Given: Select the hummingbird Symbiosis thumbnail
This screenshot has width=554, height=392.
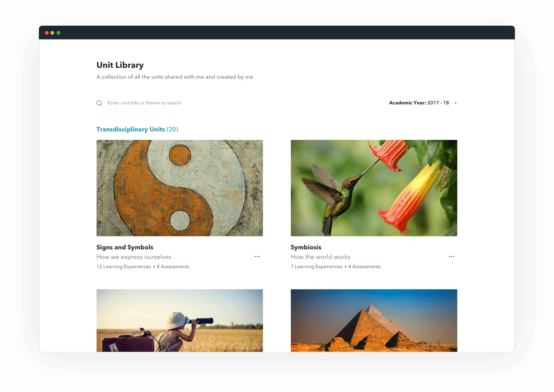Looking at the screenshot, I should coord(374,188).
